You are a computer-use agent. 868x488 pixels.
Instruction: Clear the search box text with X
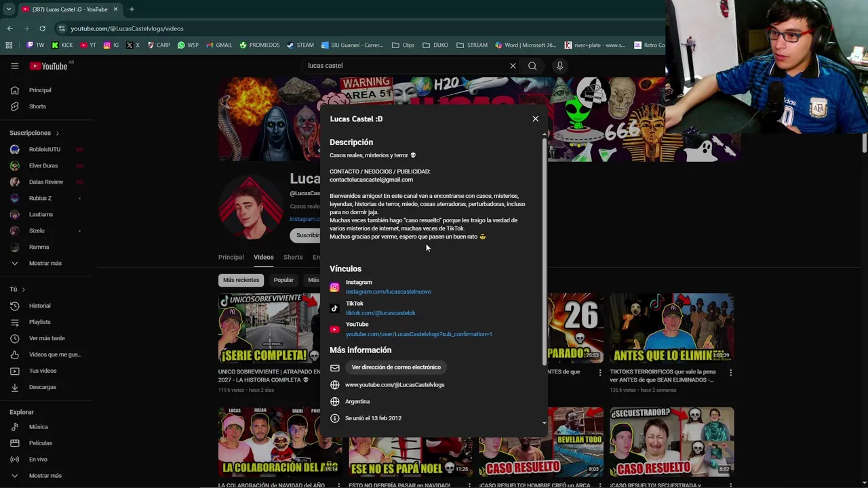click(x=513, y=66)
